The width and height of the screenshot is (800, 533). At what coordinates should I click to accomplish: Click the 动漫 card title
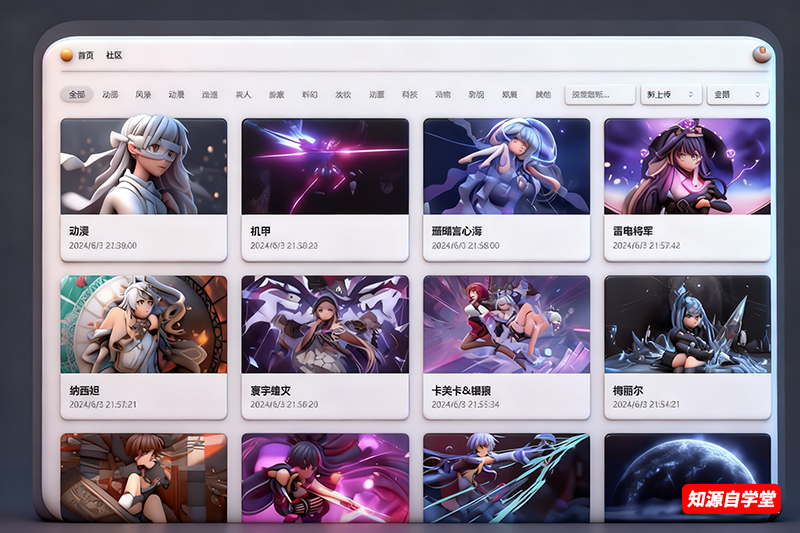pos(79,231)
